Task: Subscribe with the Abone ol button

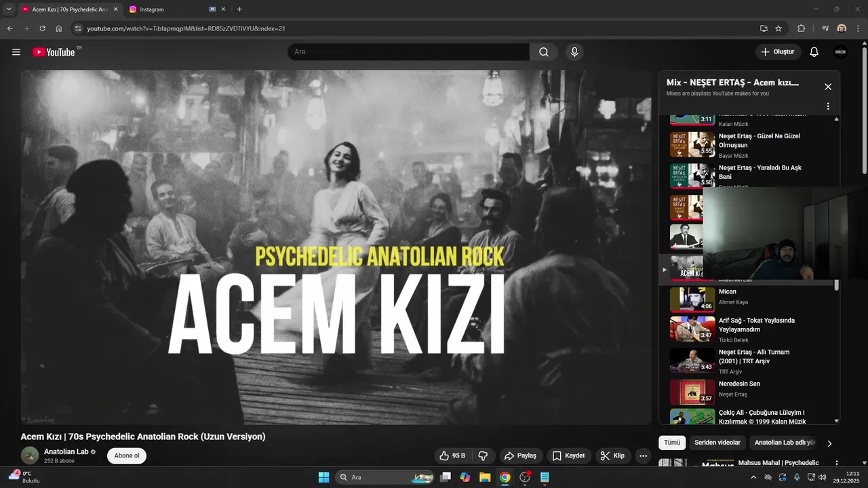Action: click(127, 455)
